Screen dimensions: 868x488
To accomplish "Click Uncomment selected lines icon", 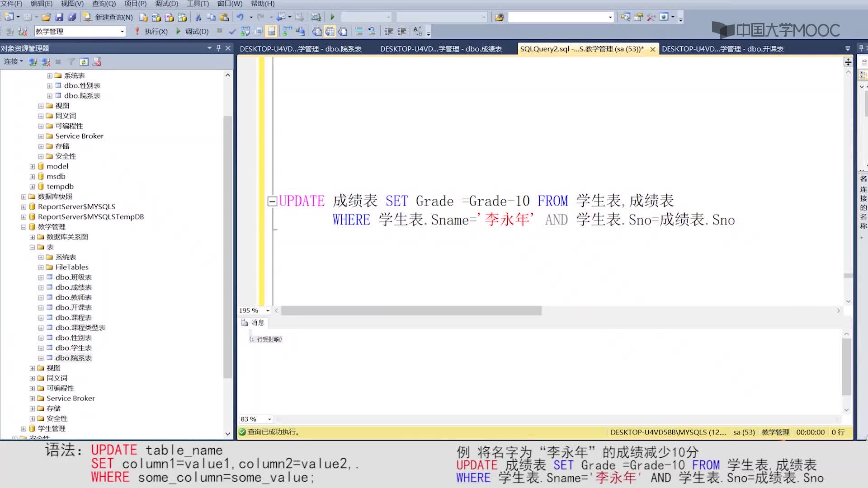I will [372, 31].
